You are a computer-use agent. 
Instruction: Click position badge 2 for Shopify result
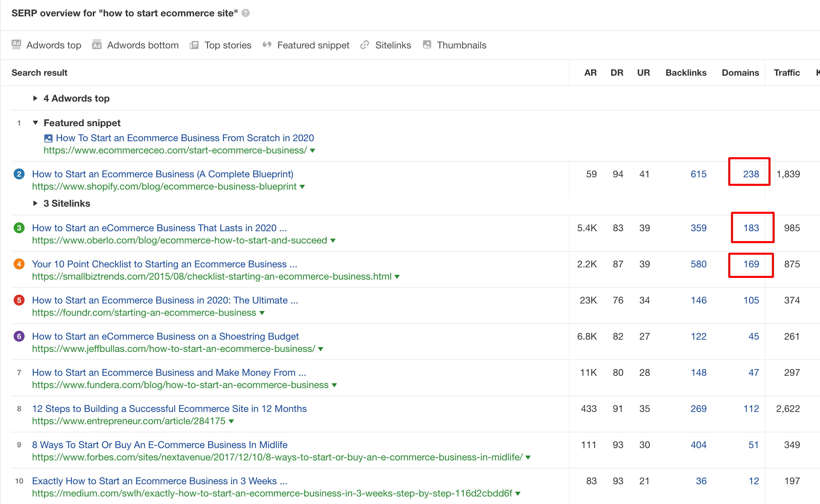coord(19,174)
